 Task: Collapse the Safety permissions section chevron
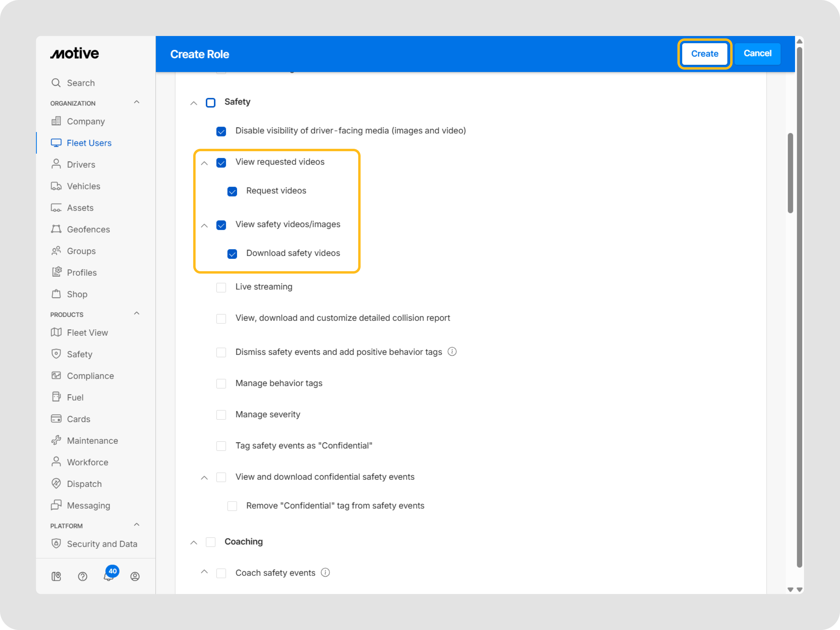[194, 103]
